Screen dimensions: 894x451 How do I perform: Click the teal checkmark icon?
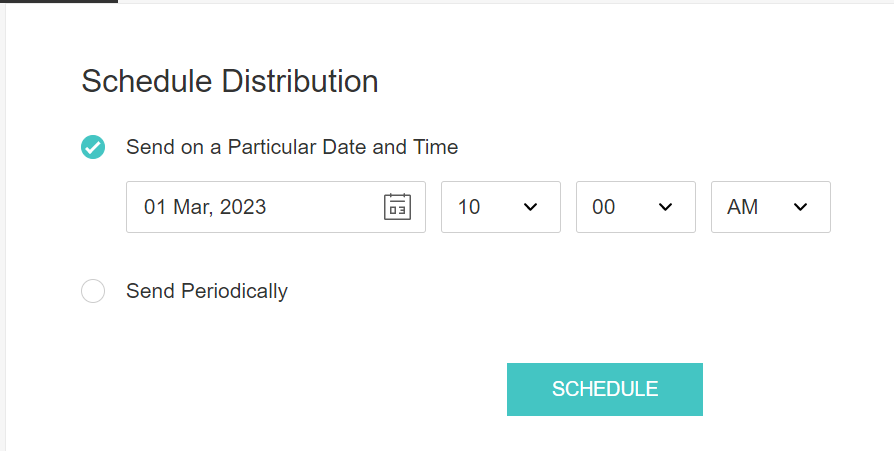coord(93,147)
